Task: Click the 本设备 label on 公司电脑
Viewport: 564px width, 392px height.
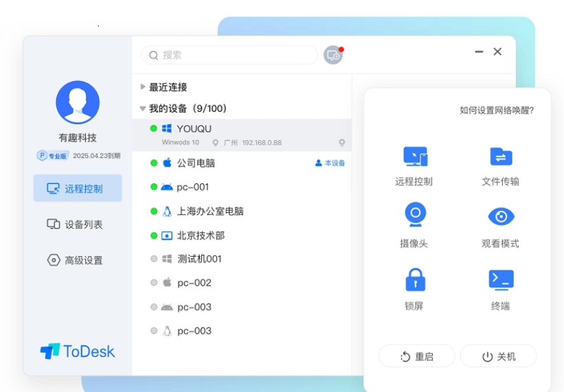Action: pyautogui.click(x=330, y=163)
